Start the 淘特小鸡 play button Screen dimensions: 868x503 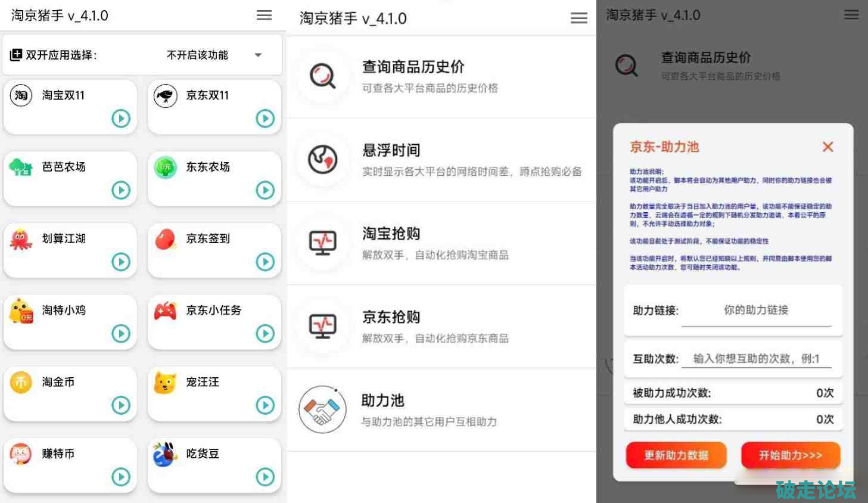pos(121,333)
